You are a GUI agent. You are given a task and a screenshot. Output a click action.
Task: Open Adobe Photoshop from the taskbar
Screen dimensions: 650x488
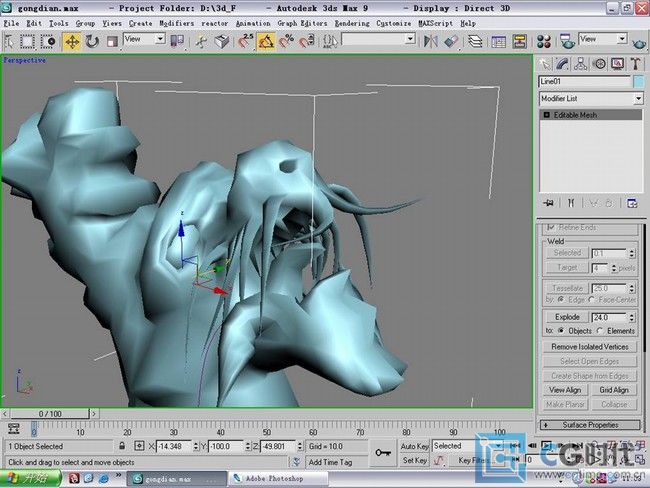point(277,478)
